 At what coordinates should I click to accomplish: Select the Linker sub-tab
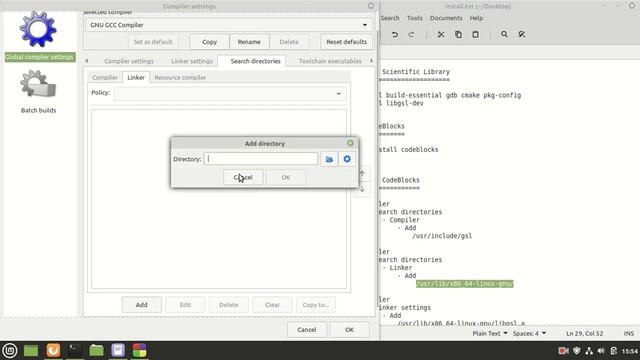pyautogui.click(x=136, y=78)
